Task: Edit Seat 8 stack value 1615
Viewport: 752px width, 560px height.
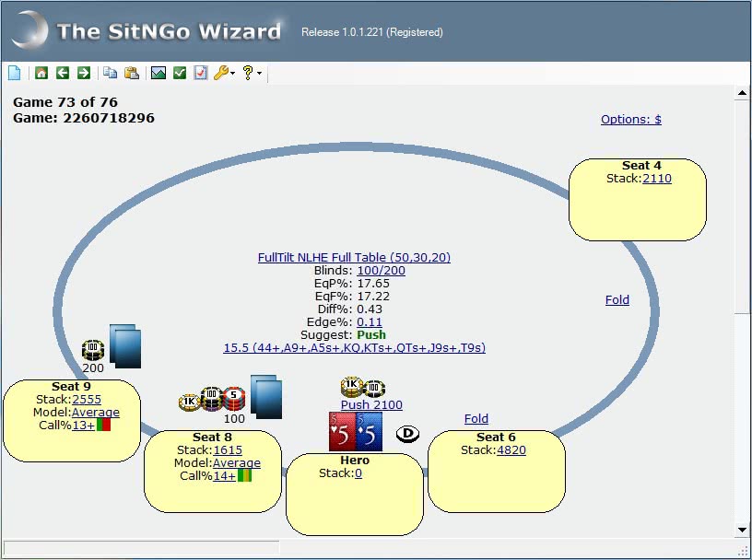Action: pyautogui.click(x=228, y=450)
